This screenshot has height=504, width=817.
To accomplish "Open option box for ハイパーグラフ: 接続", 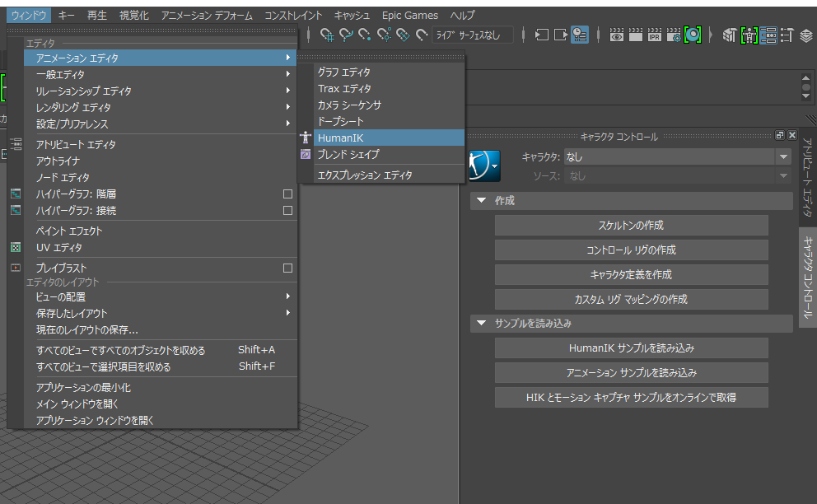I will pos(287,211).
